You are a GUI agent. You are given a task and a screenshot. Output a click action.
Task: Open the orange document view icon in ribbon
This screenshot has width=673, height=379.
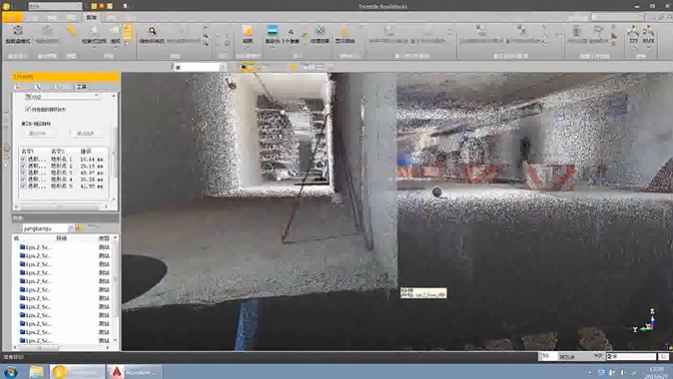tap(248, 30)
